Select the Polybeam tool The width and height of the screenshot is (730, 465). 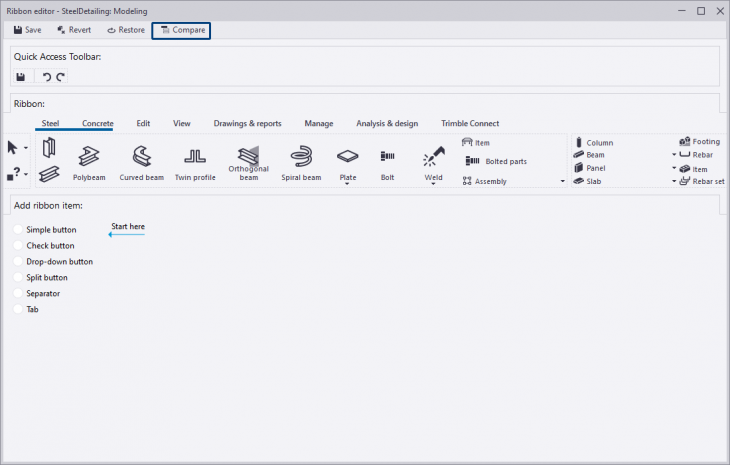pos(89,163)
